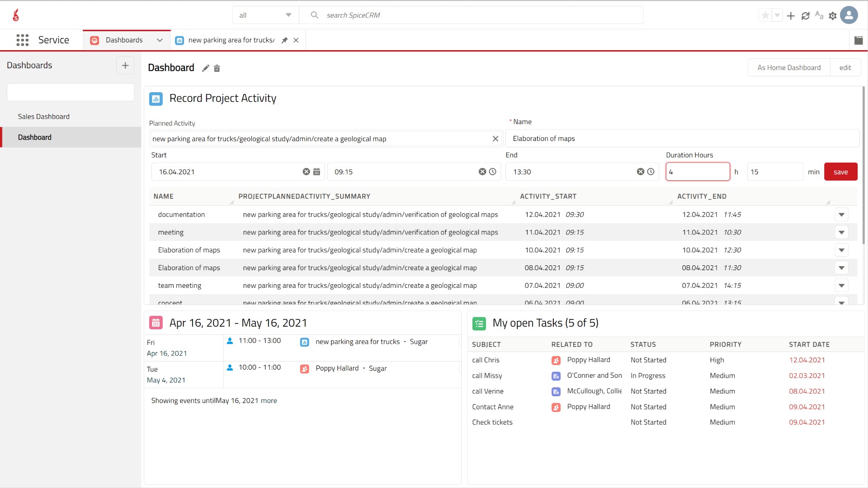Open McCullough, Collie related record
The image size is (868, 488).
[594, 391]
